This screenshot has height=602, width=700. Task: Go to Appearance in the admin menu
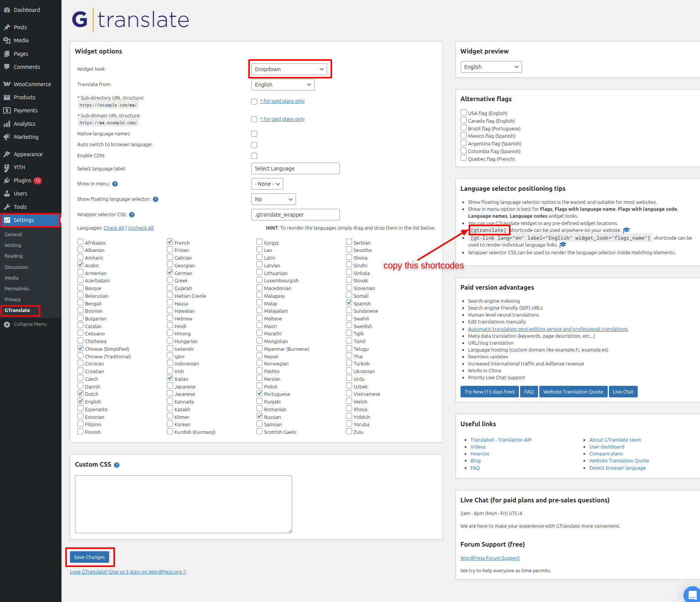(x=28, y=154)
